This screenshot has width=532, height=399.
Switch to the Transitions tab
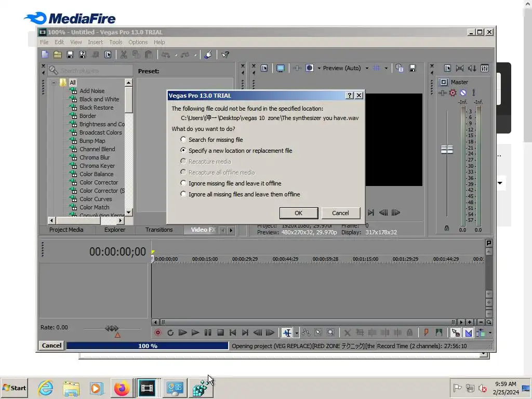(159, 230)
